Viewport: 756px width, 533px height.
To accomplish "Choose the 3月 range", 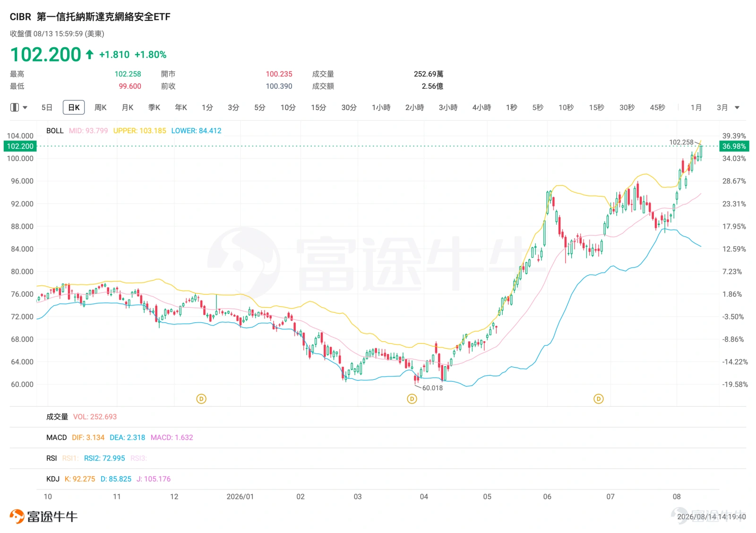I will [x=722, y=108].
